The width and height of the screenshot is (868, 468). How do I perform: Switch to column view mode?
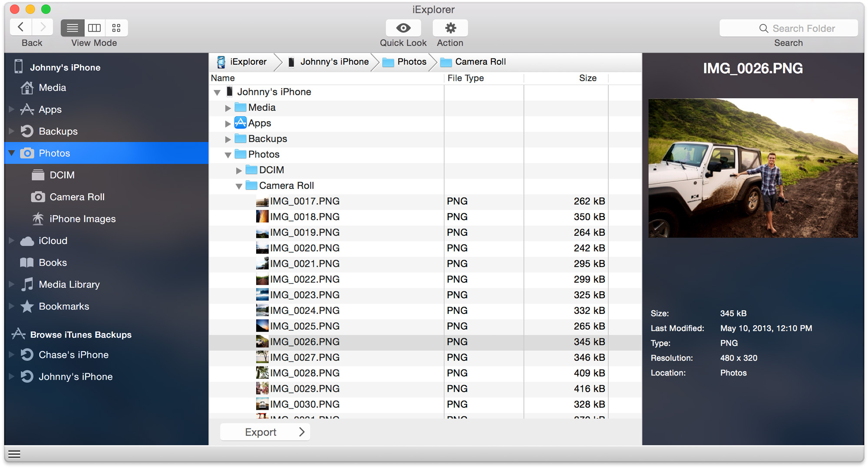pos(94,28)
